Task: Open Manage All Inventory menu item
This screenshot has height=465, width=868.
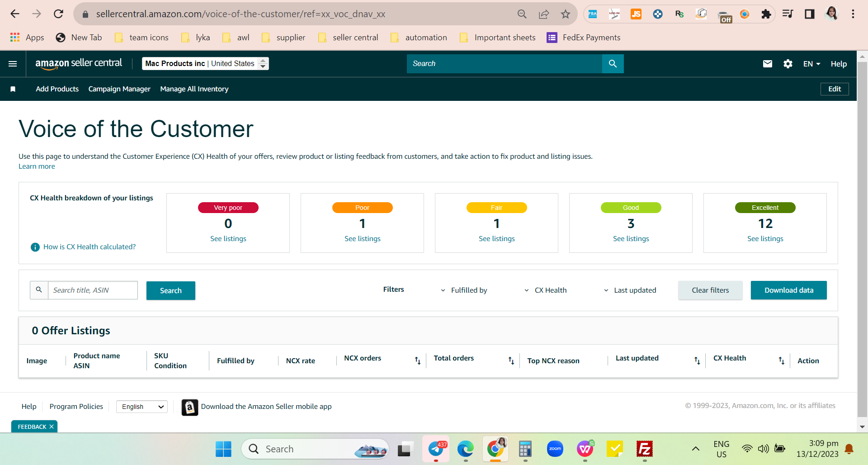Action: (x=194, y=89)
